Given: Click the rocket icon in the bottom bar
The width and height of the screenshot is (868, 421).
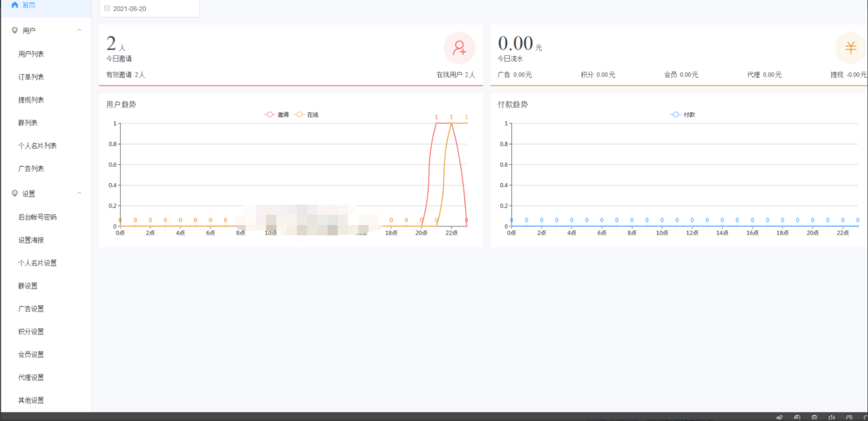Looking at the screenshot, I should click(x=779, y=417).
